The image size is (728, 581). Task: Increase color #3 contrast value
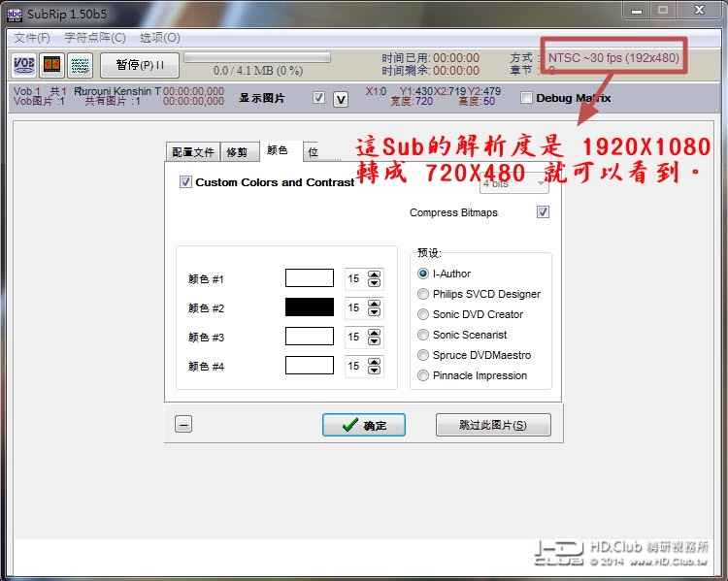pyautogui.click(x=375, y=333)
